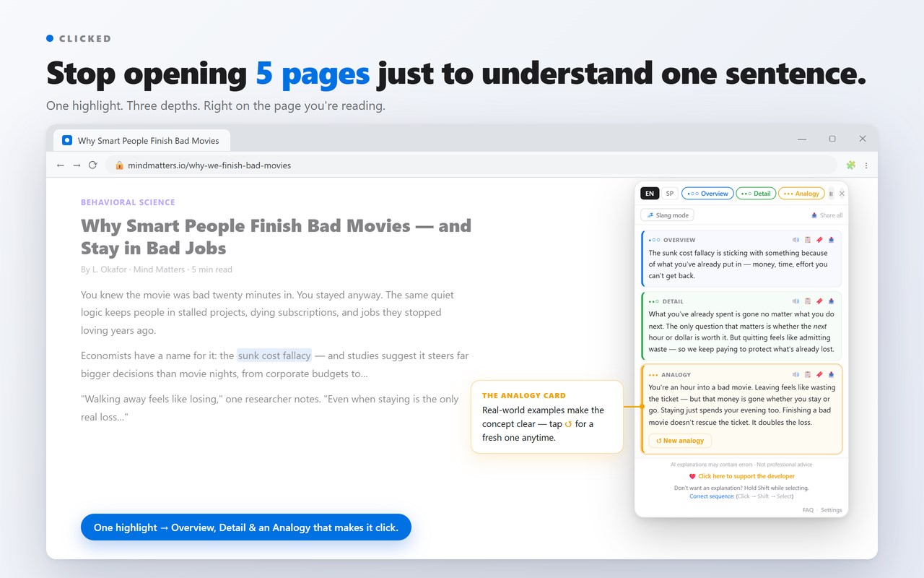Click Share all in the popup
This screenshot has height=578, width=924.
click(x=827, y=215)
